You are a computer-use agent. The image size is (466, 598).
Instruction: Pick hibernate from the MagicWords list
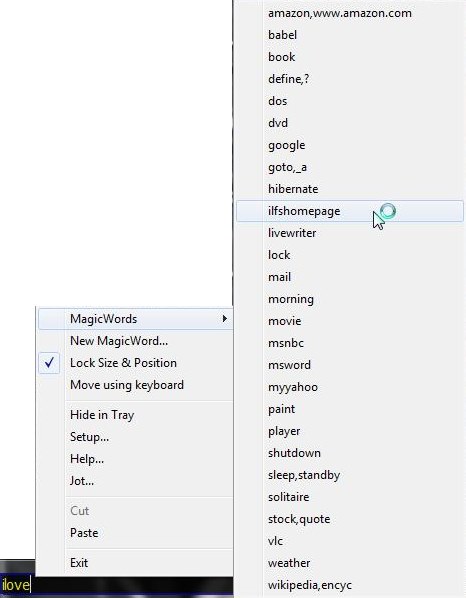[x=350, y=189]
